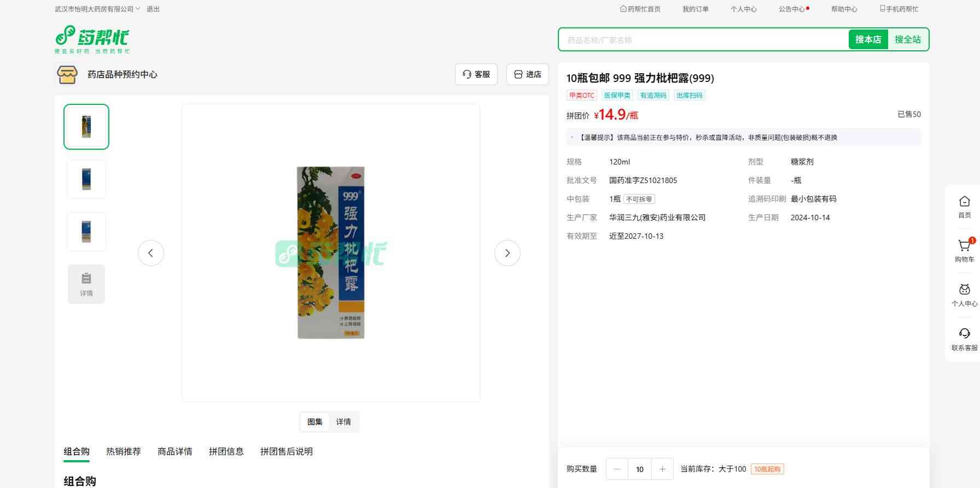Open the 商品详情 tab
Screen dimensions: 980x488
click(x=175, y=451)
